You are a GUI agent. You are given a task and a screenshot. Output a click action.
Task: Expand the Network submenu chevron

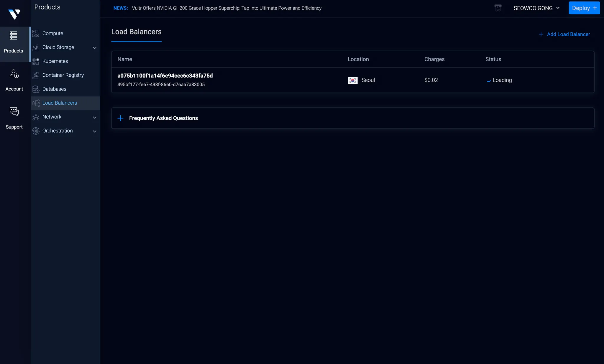(x=94, y=117)
